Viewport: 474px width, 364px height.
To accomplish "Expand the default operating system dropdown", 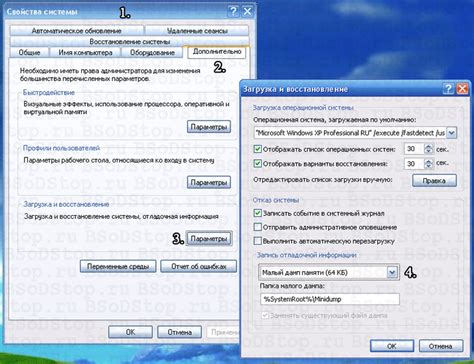I will 451,133.
